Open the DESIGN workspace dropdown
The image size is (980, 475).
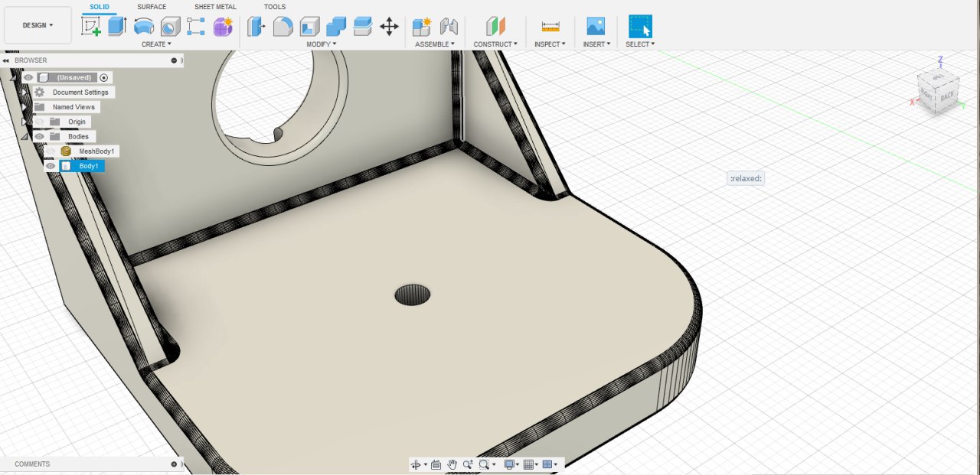(38, 25)
